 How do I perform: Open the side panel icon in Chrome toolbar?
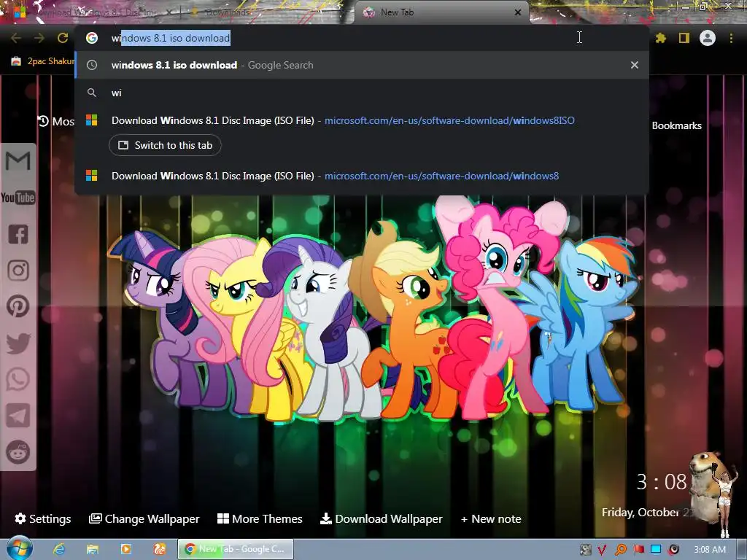coord(684,38)
